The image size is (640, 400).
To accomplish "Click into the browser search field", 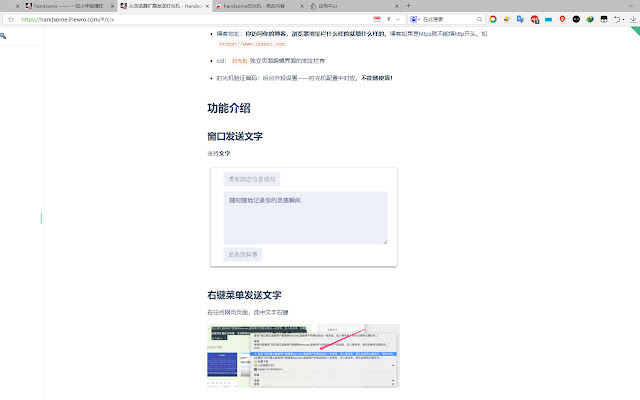I will click(x=448, y=19).
